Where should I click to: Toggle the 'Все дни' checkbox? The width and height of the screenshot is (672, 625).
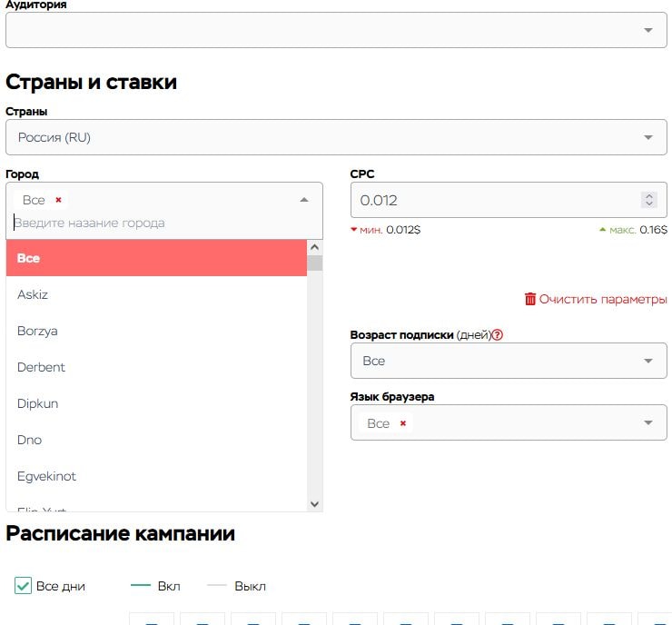(x=23, y=586)
